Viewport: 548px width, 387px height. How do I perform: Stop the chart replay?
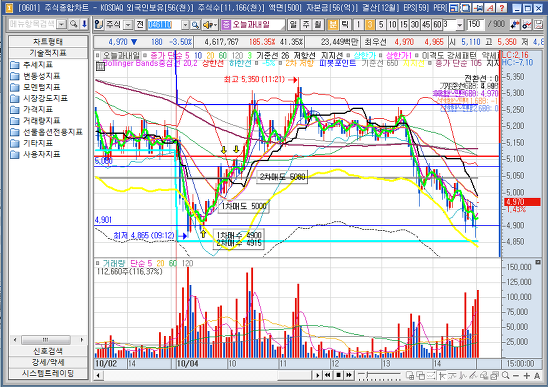tap(338, 375)
